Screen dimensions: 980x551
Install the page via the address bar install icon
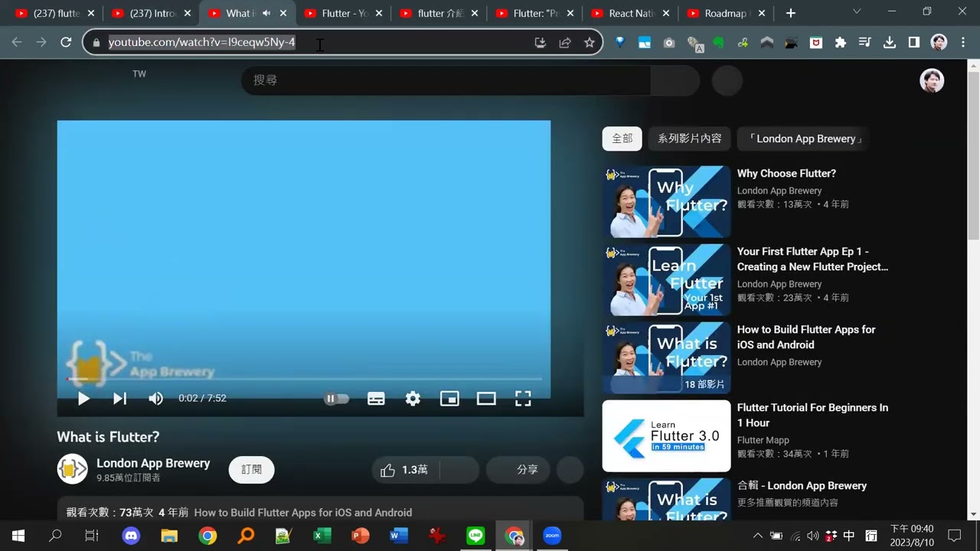pyautogui.click(x=541, y=43)
